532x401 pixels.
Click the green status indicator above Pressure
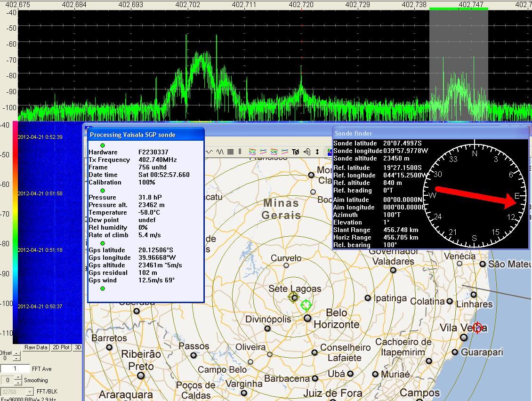tap(103, 191)
